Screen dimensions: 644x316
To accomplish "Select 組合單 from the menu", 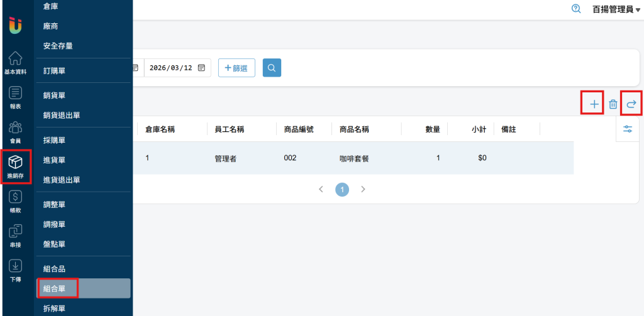I will pos(56,288).
